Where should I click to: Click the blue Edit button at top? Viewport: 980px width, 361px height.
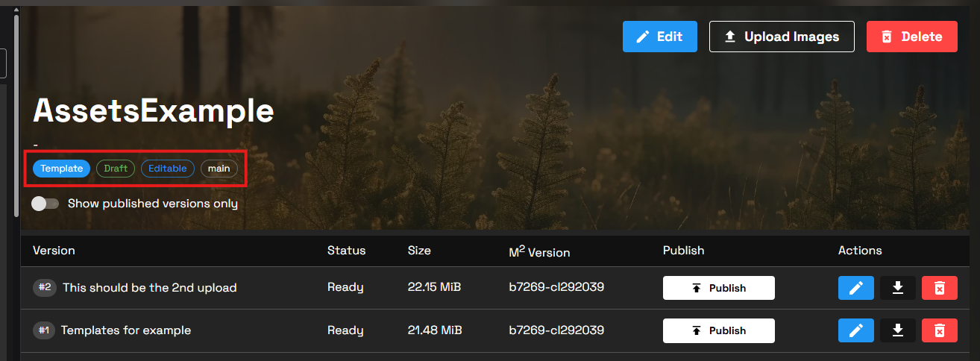[x=659, y=37]
